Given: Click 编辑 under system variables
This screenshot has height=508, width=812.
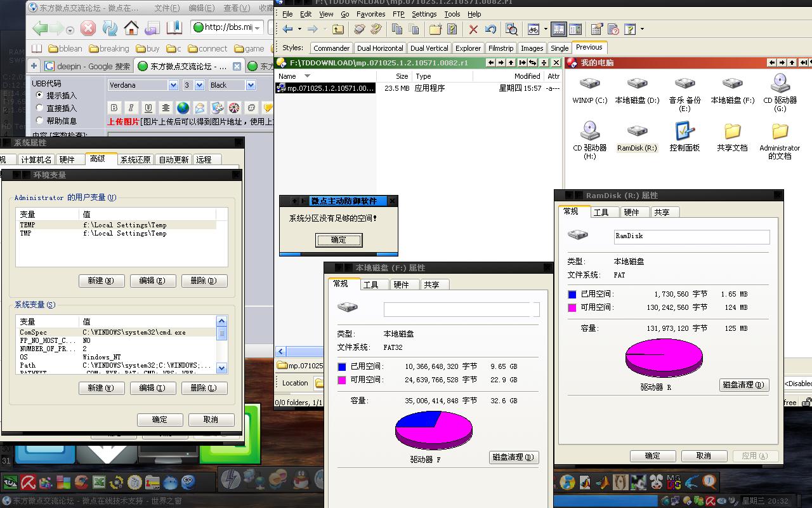Looking at the screenshot, I should pos(153,388).
